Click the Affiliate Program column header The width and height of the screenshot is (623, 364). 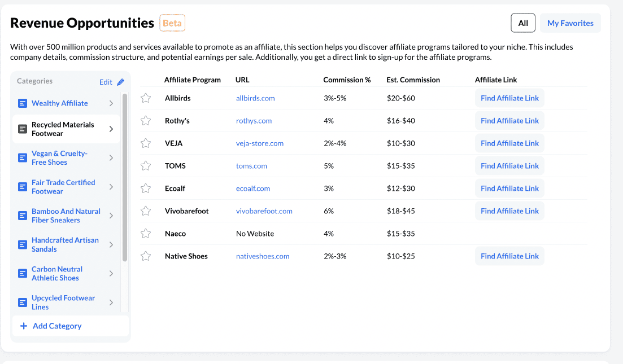[192, 80]
